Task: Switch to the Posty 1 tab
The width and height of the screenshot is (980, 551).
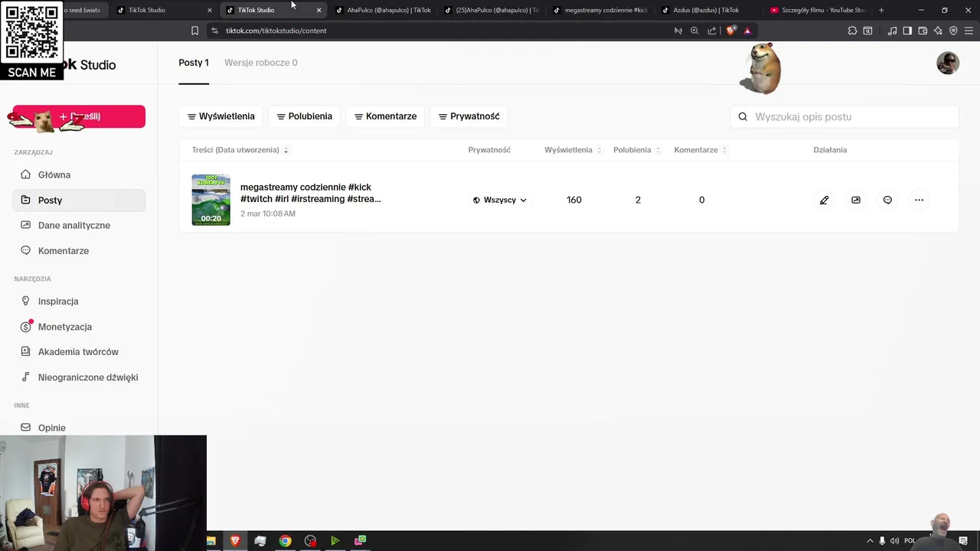Action: coord(194,63)
